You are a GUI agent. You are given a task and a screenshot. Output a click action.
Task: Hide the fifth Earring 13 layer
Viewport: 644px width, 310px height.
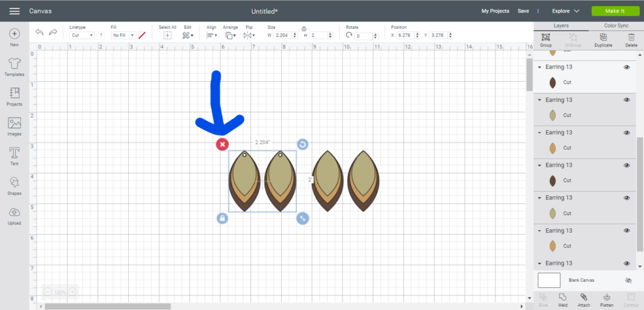pyautogui.click(x=627, y=197)
